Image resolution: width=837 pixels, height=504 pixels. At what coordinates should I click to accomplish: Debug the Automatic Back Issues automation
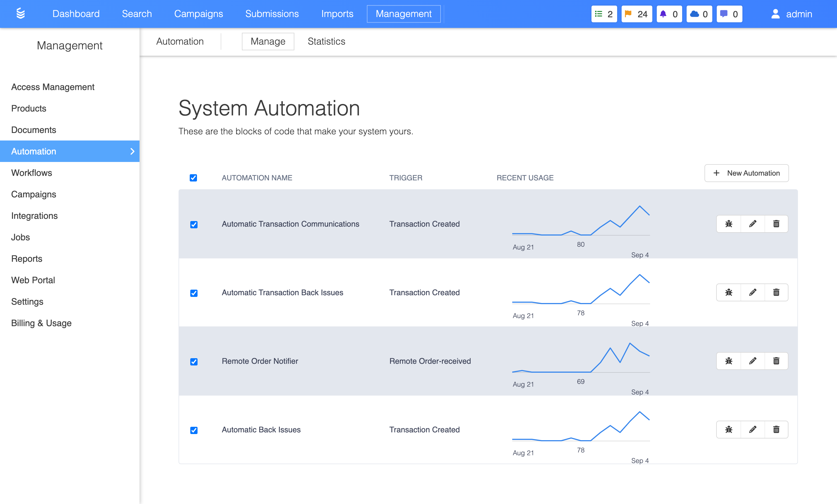[729, 429]
